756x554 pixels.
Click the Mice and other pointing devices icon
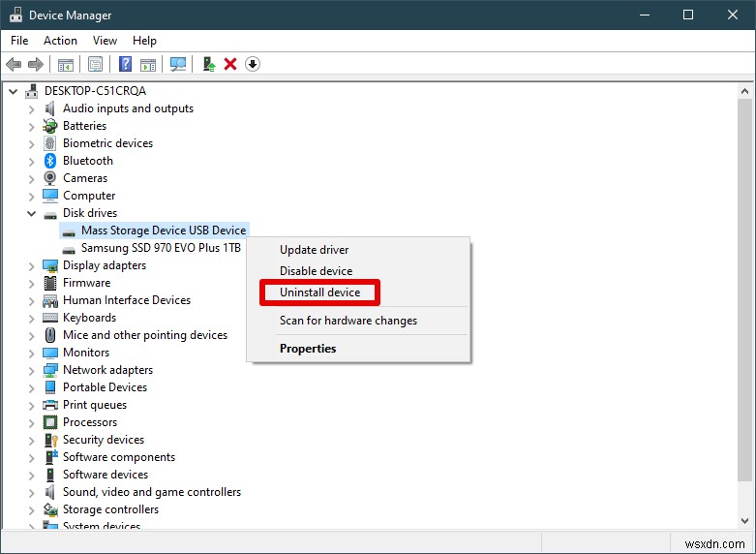click(50, 335)
